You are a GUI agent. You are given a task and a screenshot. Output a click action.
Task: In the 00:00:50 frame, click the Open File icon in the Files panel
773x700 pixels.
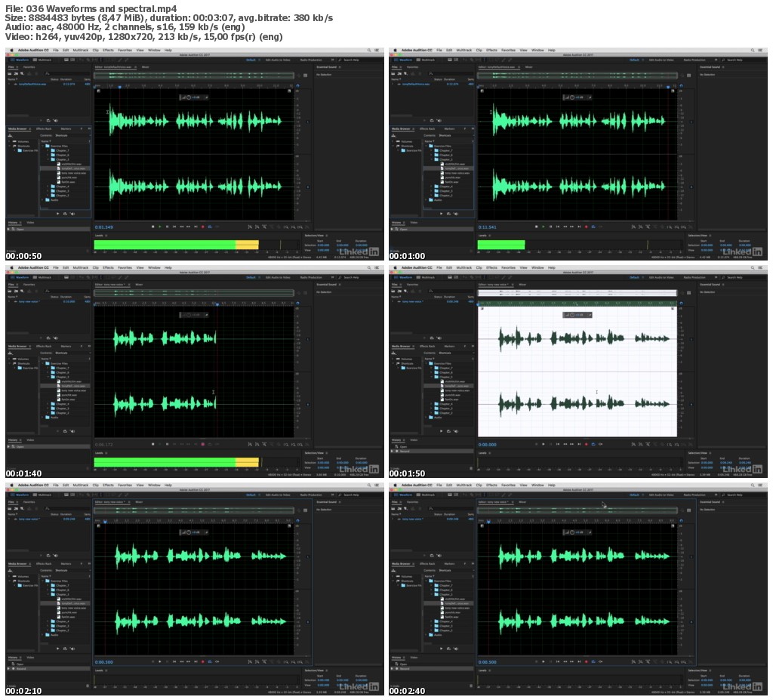(9, 73)
